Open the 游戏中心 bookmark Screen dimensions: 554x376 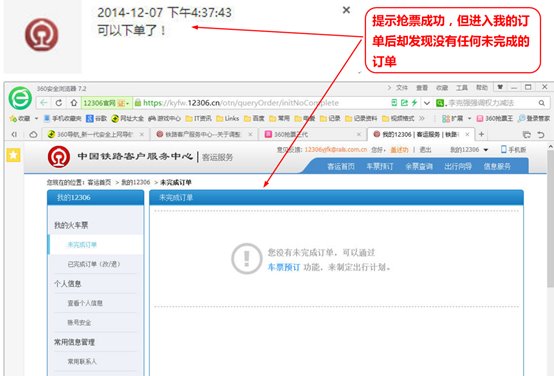pos(164,118)
